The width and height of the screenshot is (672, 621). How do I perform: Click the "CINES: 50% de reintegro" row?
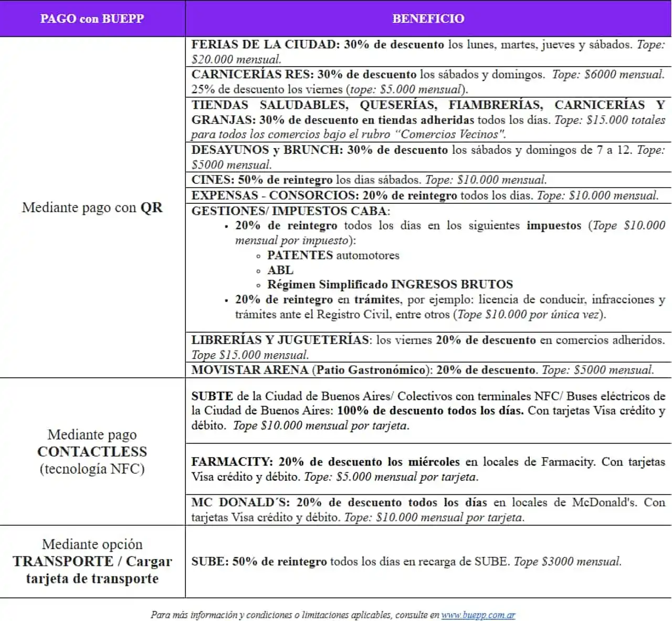428,180
